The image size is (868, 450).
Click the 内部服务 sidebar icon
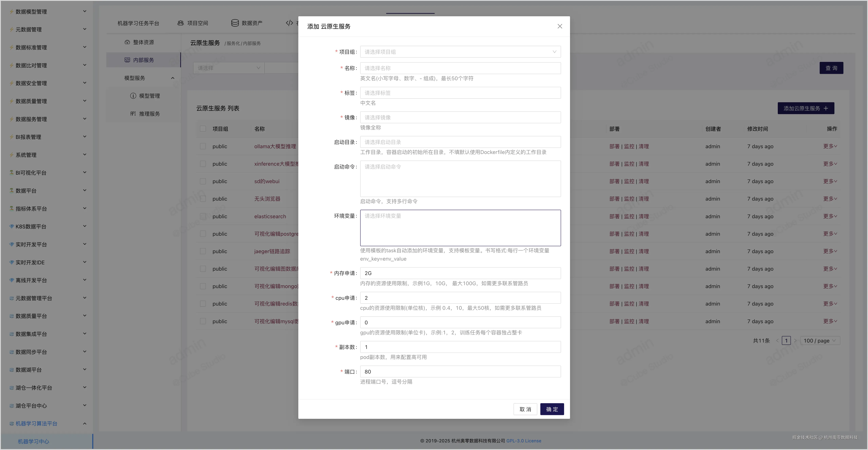point(127,60)
